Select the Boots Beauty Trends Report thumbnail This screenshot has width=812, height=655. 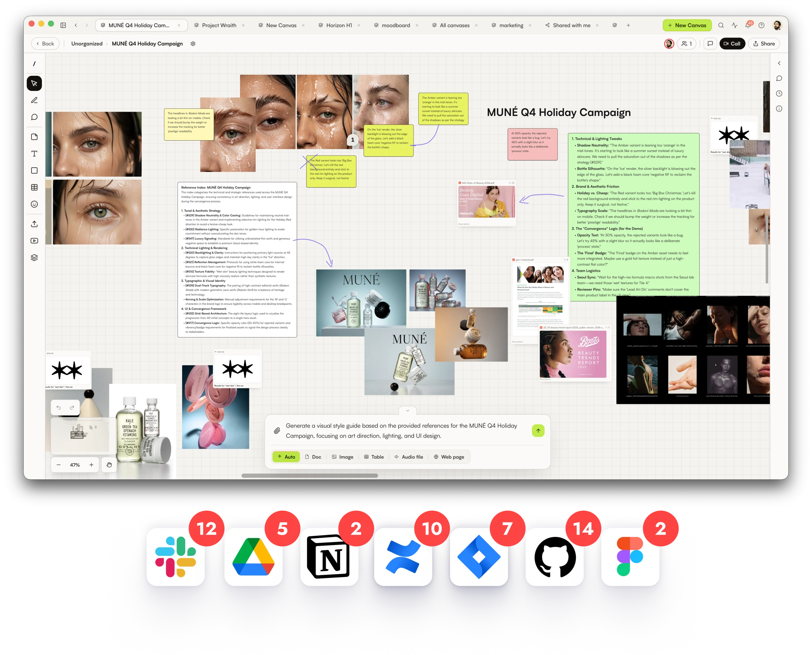click(x=573, y=353)
